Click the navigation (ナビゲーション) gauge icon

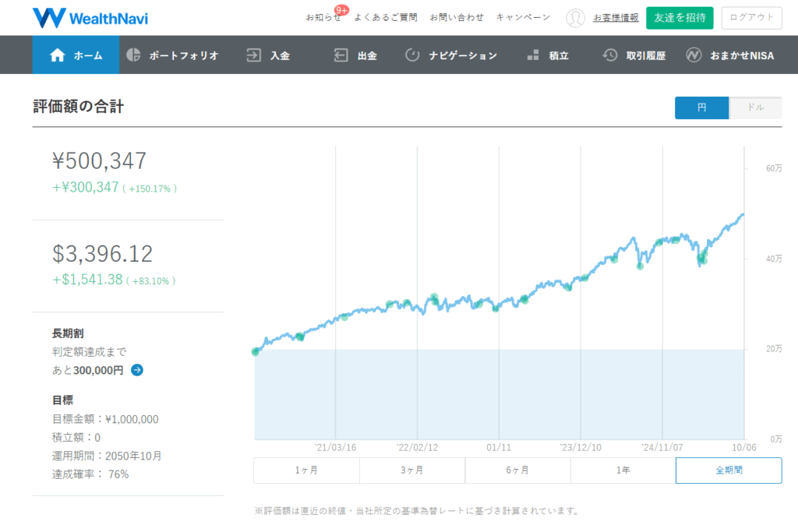click(412, 55)
